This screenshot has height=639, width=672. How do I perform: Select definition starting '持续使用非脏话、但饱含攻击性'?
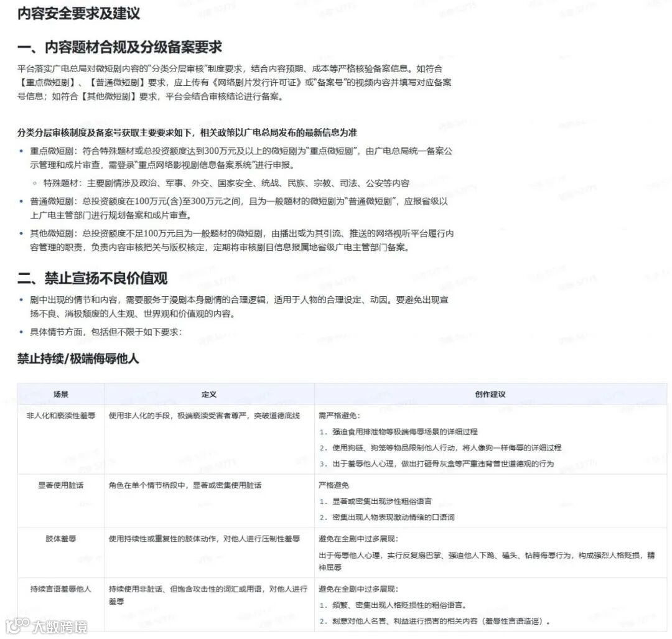(x=208, y=595)
